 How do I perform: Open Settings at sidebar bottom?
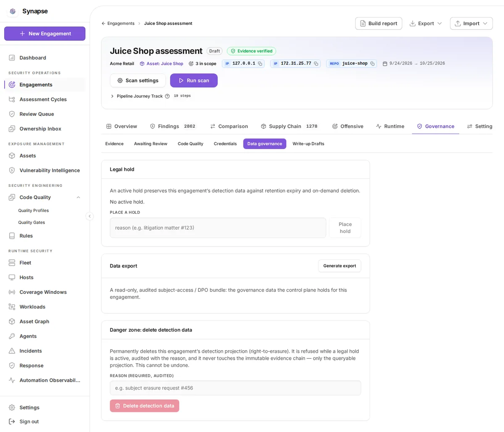45,407
